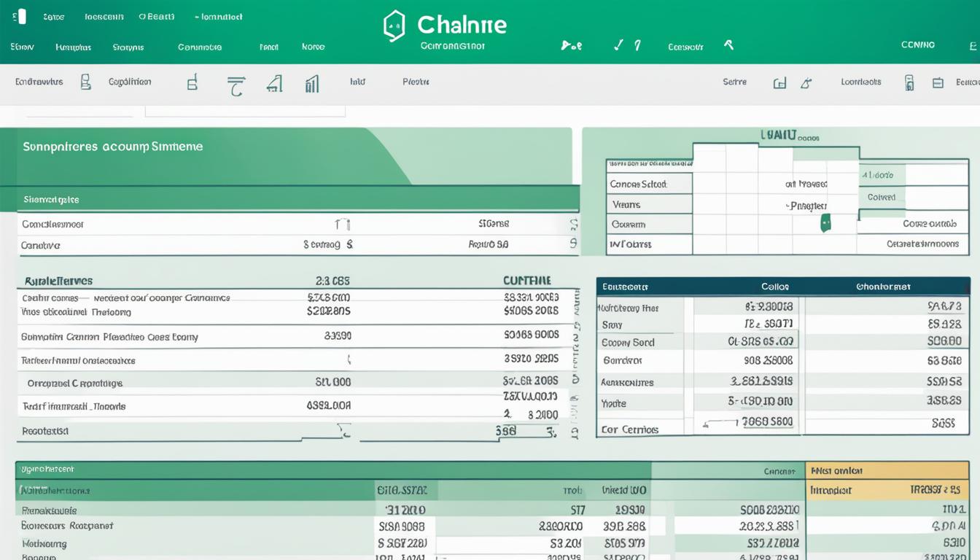
Task: Expand the Pnagter dropdown in the right panel
Action: tap(808, 205)
